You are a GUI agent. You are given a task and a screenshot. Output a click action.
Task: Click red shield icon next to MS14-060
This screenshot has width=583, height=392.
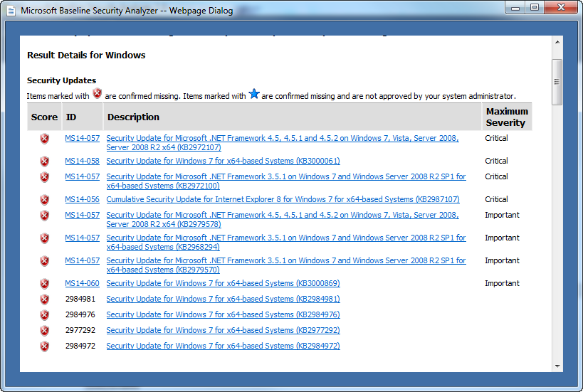45,284
